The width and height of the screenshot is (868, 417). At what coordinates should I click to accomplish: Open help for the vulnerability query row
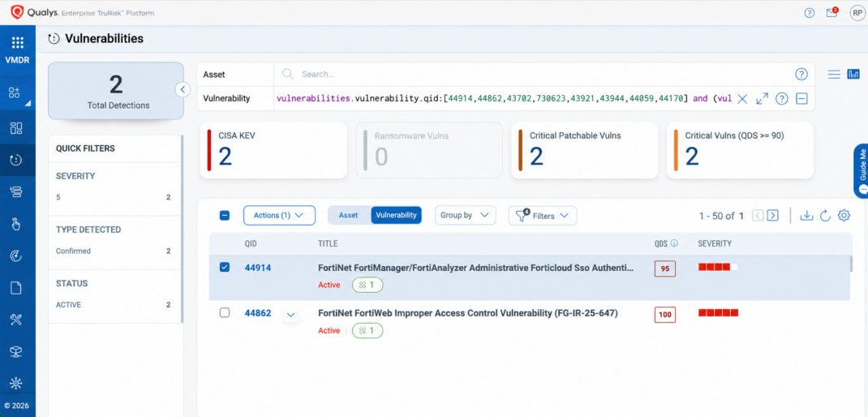click(x=782, y=99)
